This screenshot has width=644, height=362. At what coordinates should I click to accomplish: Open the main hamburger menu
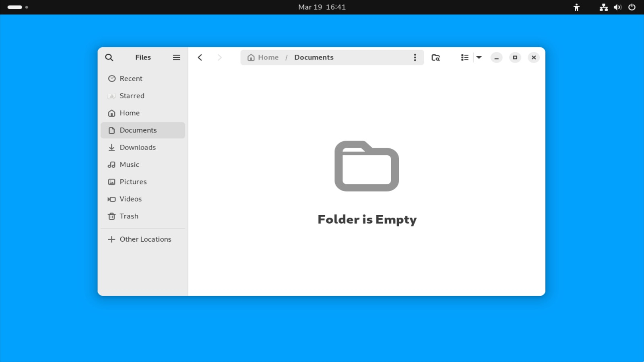point(176,57)
